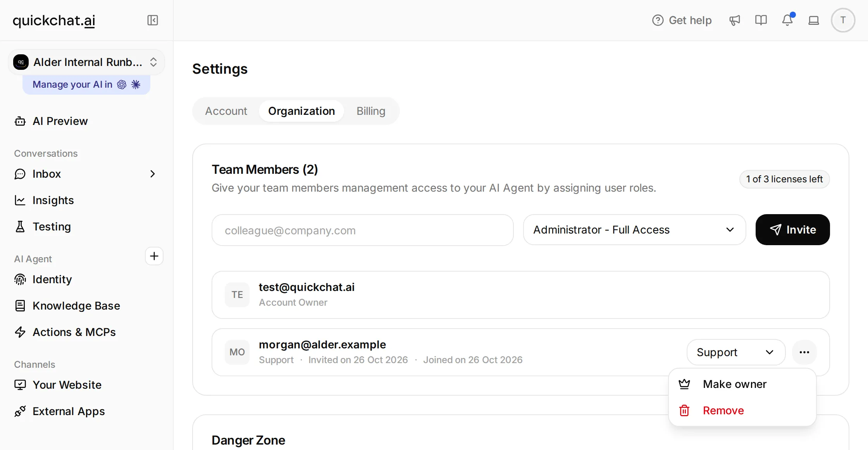Choose Make owner from menu
The height and width of the screenshot is (450, 868).
(x=742, y=384)
